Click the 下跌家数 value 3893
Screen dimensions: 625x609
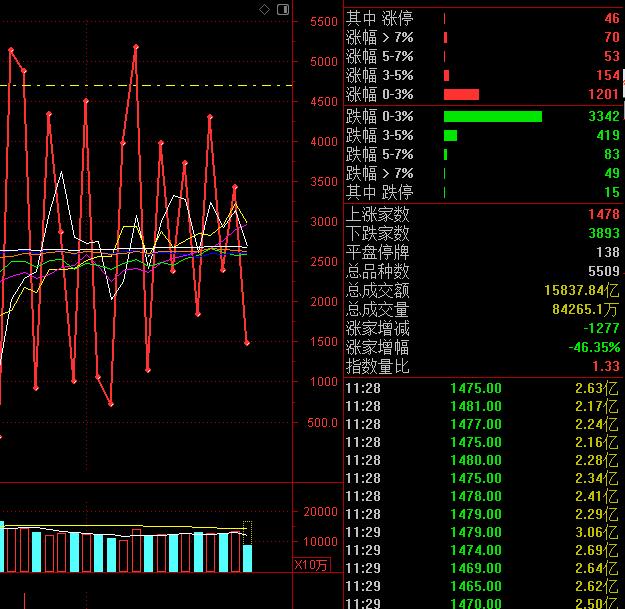(604, 233)
